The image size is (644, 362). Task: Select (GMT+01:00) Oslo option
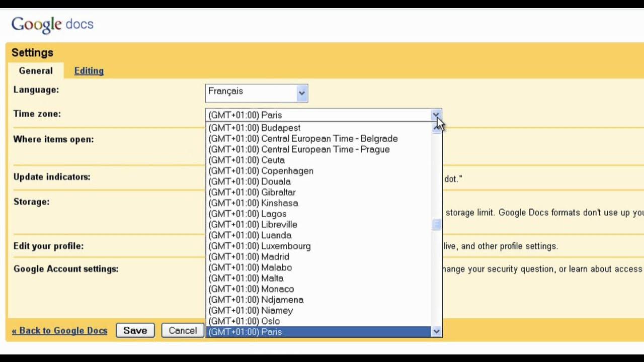[318, 321]
